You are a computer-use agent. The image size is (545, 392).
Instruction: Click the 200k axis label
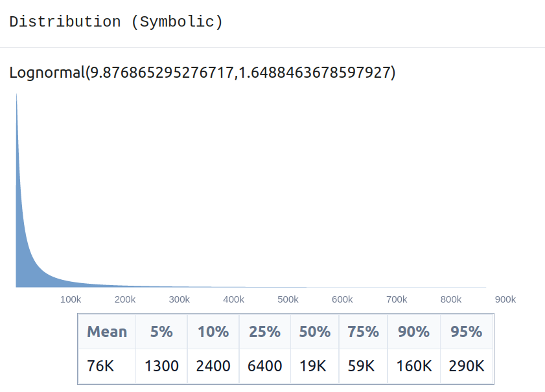[125, 299]
